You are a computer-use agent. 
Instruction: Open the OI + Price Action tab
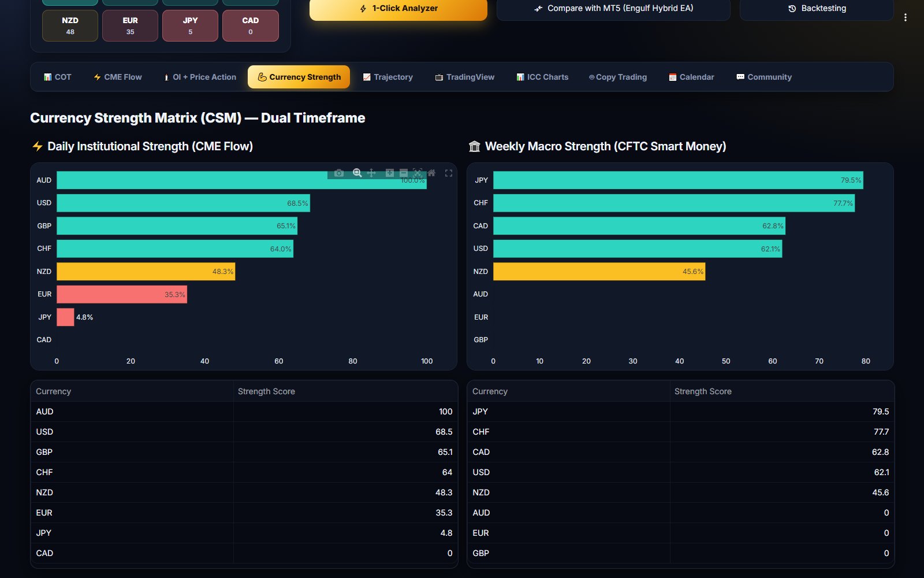200,77
